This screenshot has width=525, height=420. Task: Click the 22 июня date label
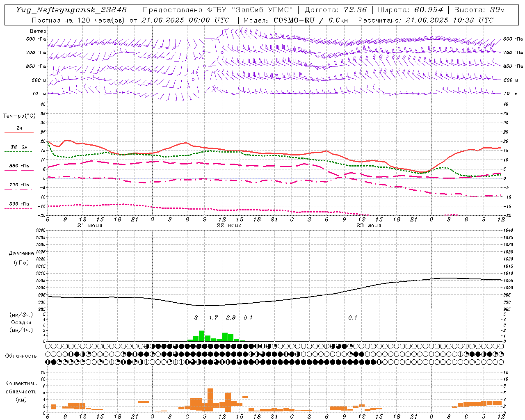pyautogui.click(x=229, y=226)
